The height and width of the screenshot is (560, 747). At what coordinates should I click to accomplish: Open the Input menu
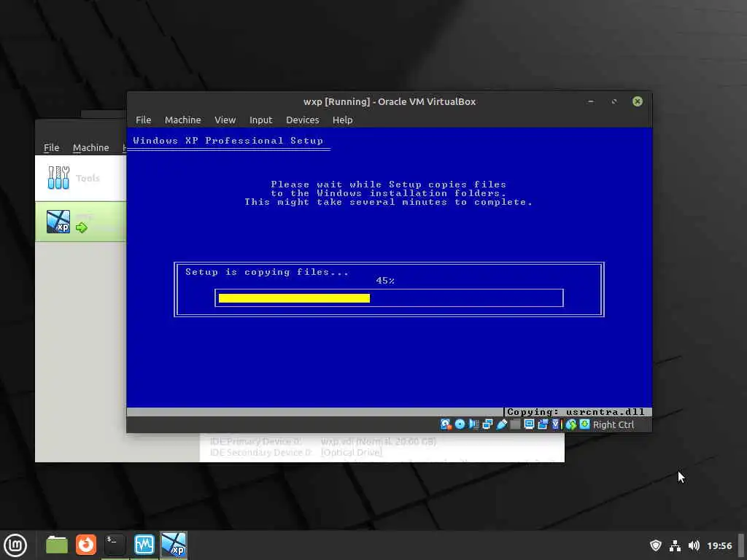click(260, 120)
